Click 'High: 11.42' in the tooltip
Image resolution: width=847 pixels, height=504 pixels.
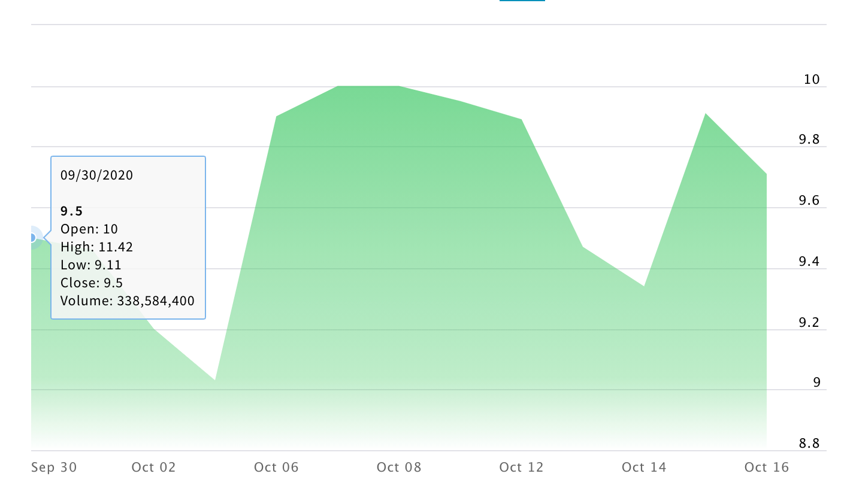(97, 247)
